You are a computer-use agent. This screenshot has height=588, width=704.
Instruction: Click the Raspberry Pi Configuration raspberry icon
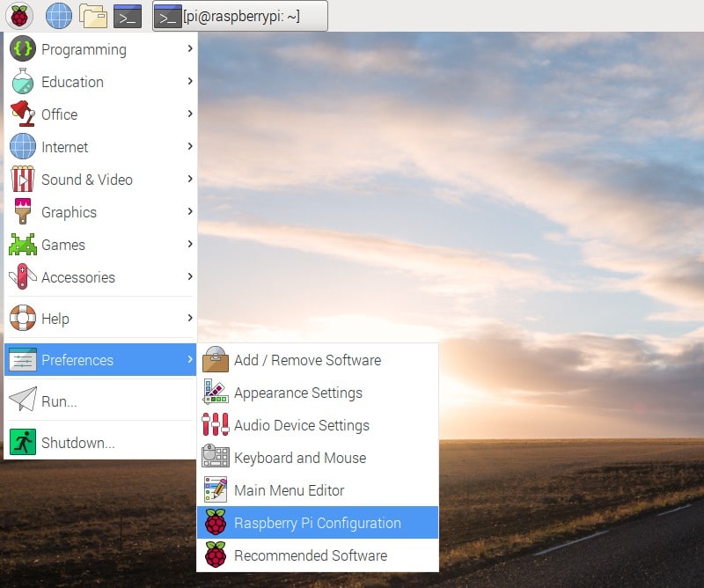click(x=216, y=522)
